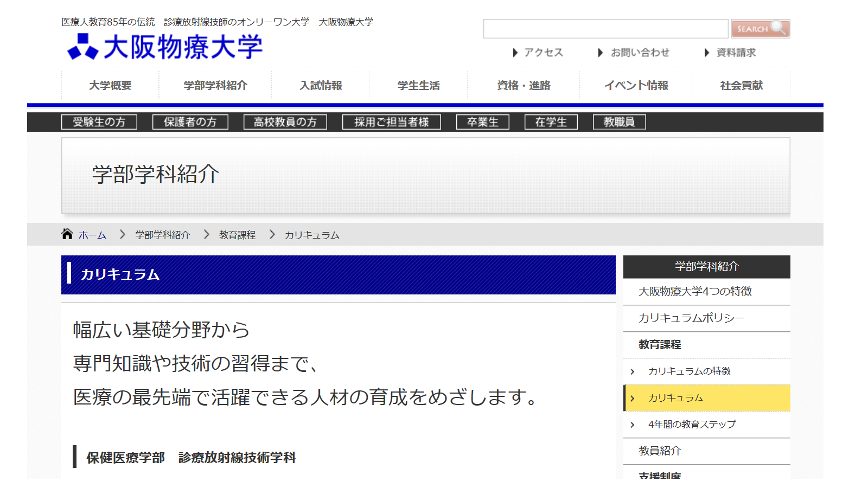Go to 教育課程 in breadcrumb
This screenshot has width=868, height=488.
[238, 235]
